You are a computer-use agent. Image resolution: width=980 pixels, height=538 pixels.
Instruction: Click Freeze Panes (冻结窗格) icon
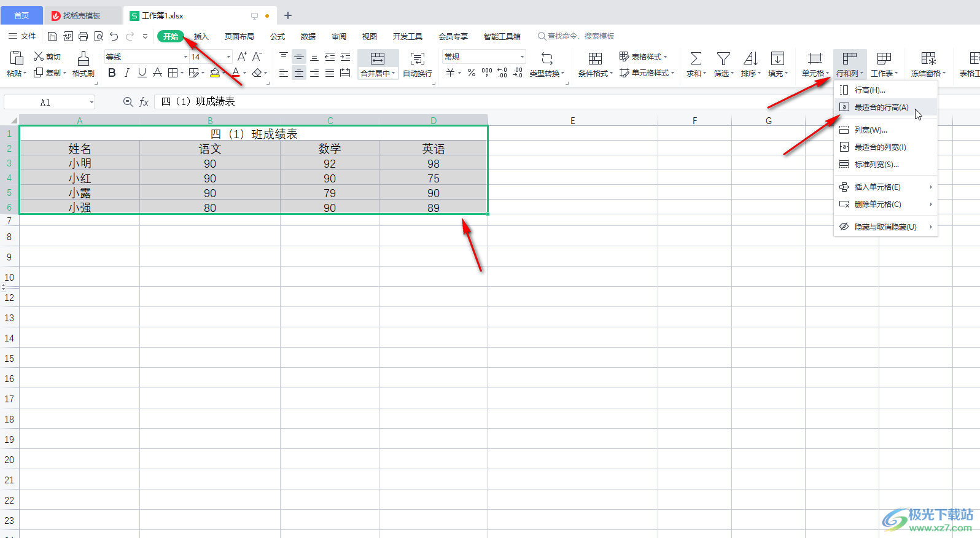[x=928, y=58]
